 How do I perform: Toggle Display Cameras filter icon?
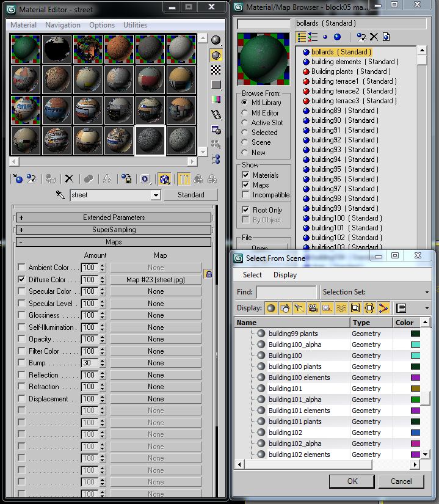(x=313, y=308)
